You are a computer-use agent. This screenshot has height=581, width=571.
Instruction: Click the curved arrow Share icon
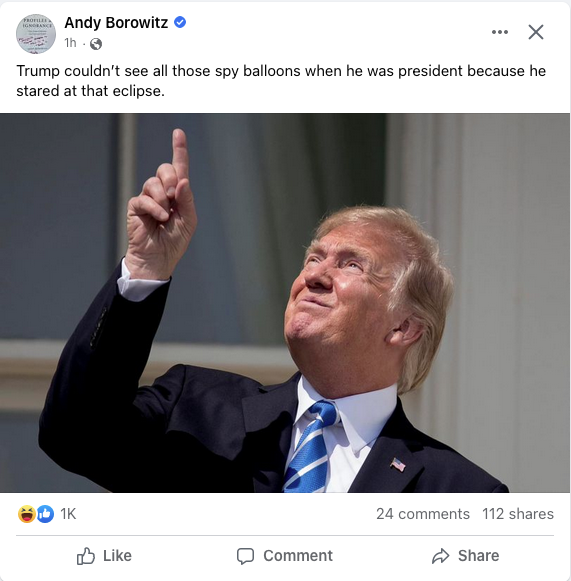coord(440,556)
